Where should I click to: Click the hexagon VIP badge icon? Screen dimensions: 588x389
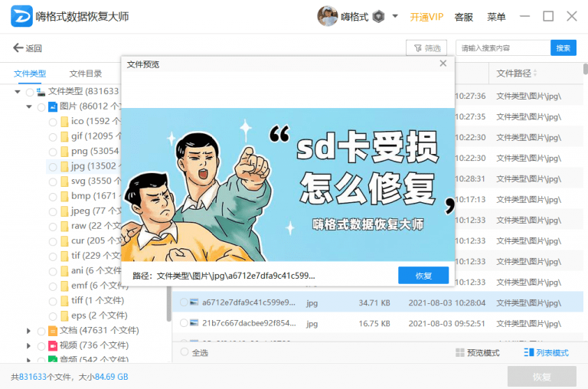(378, 17)
